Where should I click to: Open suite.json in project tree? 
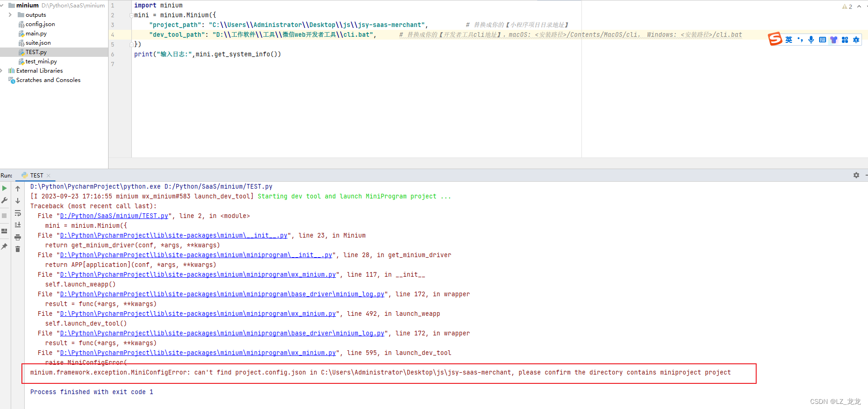[38, 43]
